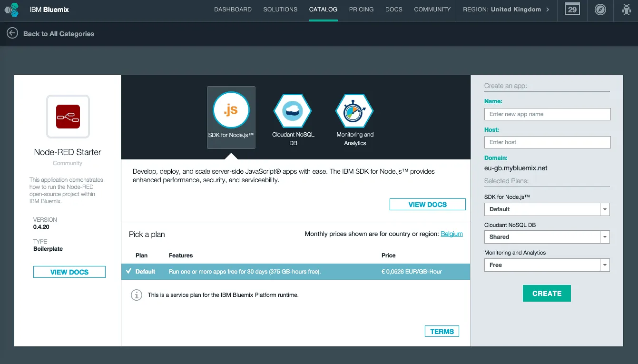Select the Monitoring and Analytics service icon
The height and width of the screenshot is (364, 638).
pyautogui.click(x=354, y=111)
